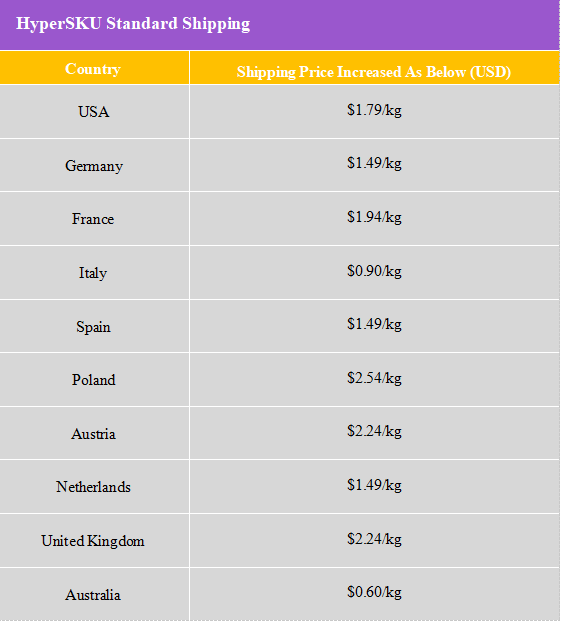Select the $1.94/kg price cell

(x=374, y=219)
